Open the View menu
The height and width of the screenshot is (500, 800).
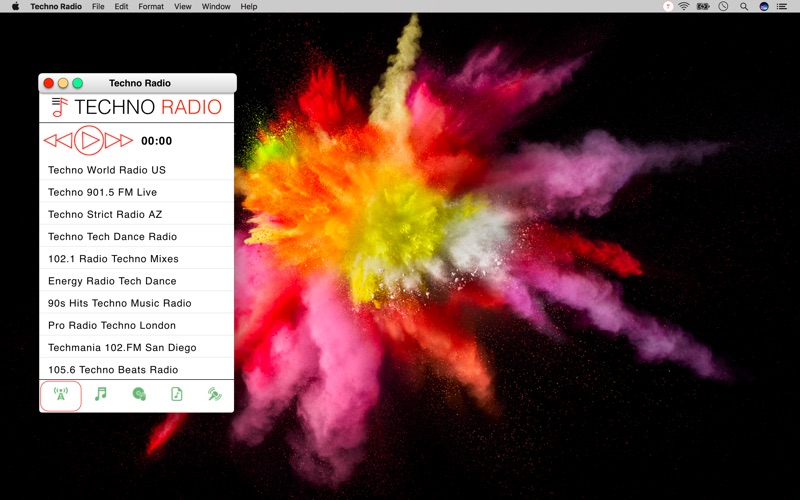183,6
